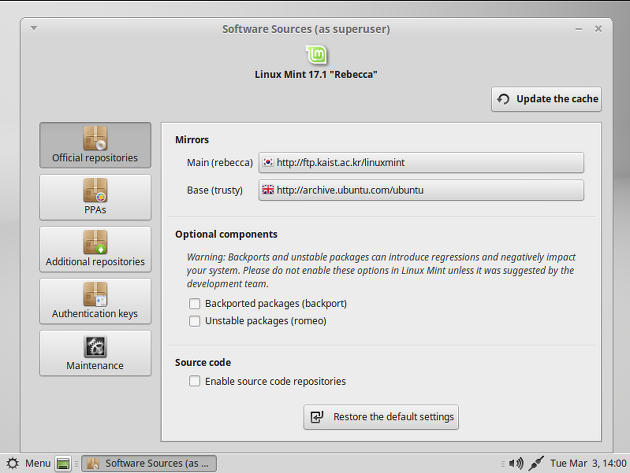Click the Update the cache button

[x=546, y=99]
